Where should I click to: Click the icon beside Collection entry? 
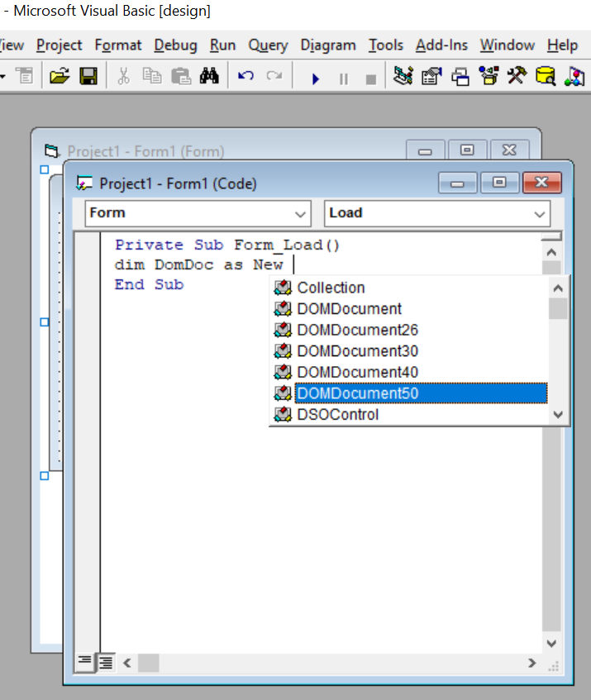283,288
